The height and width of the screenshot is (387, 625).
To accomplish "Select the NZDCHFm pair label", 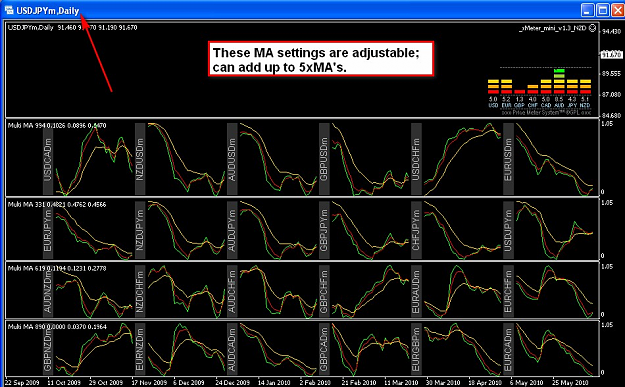I will tap(140, 291).
